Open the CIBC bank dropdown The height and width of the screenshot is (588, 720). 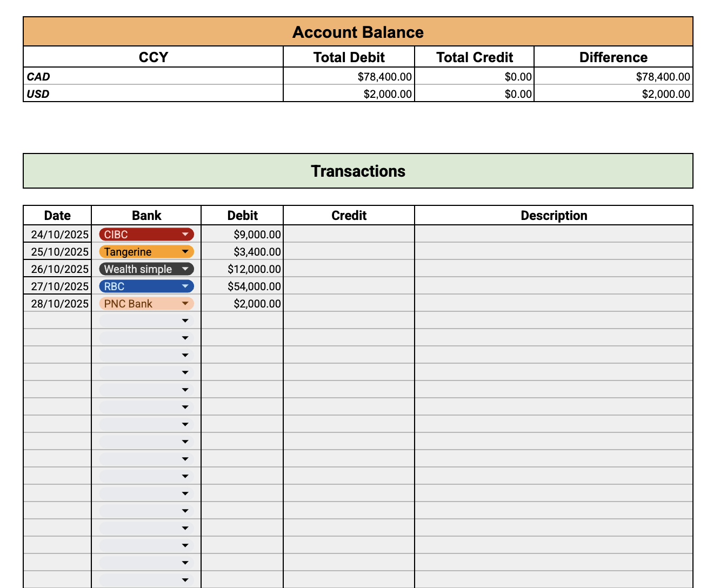tap(146, 235)
